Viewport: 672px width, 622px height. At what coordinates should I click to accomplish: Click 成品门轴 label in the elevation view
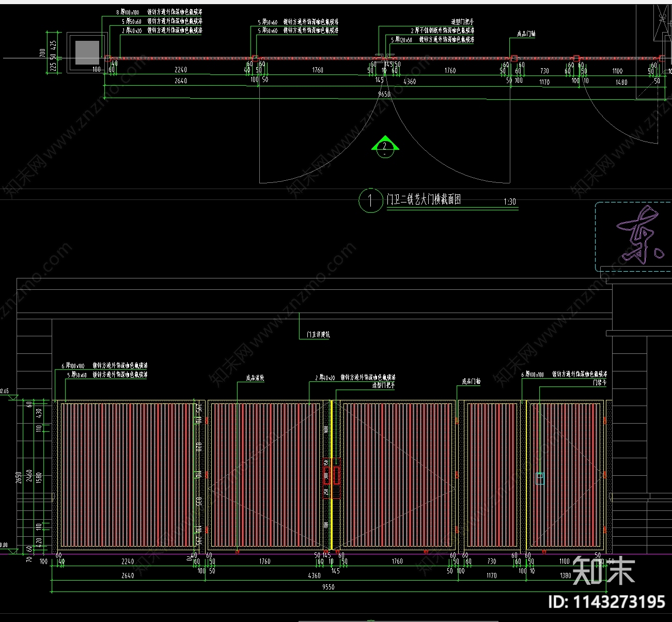coord(471,381)
